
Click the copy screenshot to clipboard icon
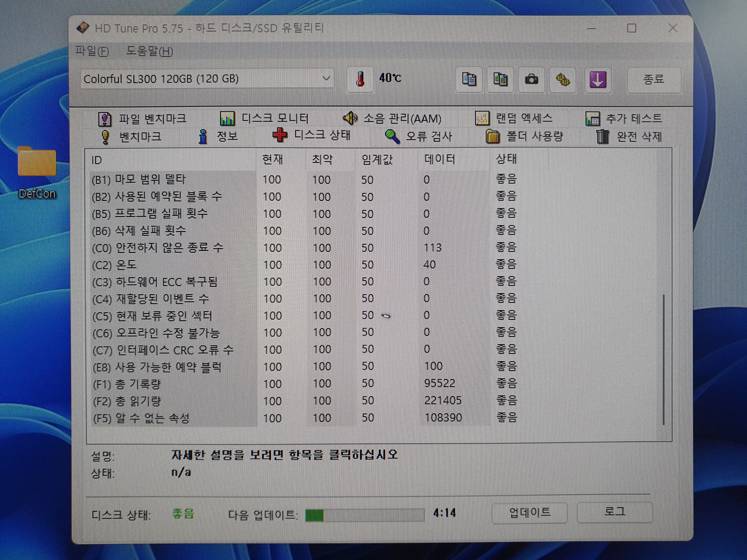click(x=500, y=80)
